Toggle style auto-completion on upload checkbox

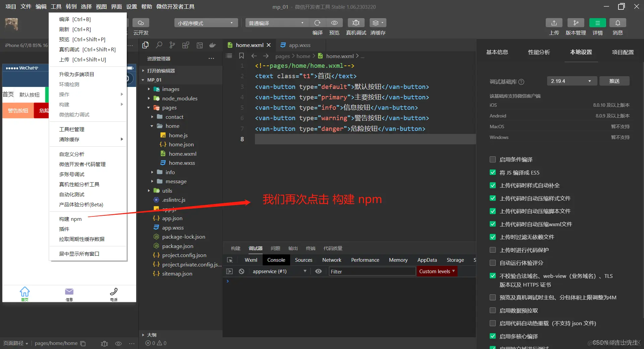(493, 185)
